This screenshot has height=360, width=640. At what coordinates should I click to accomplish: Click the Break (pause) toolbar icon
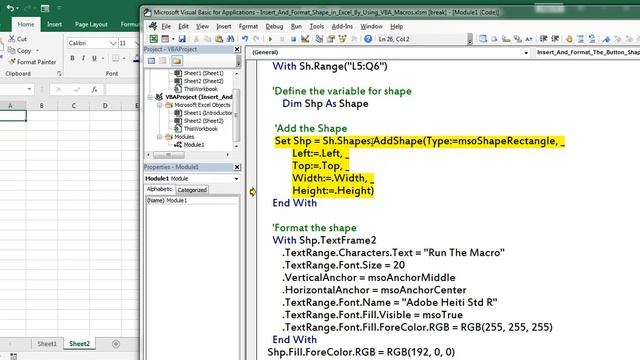tap(282, 39)
